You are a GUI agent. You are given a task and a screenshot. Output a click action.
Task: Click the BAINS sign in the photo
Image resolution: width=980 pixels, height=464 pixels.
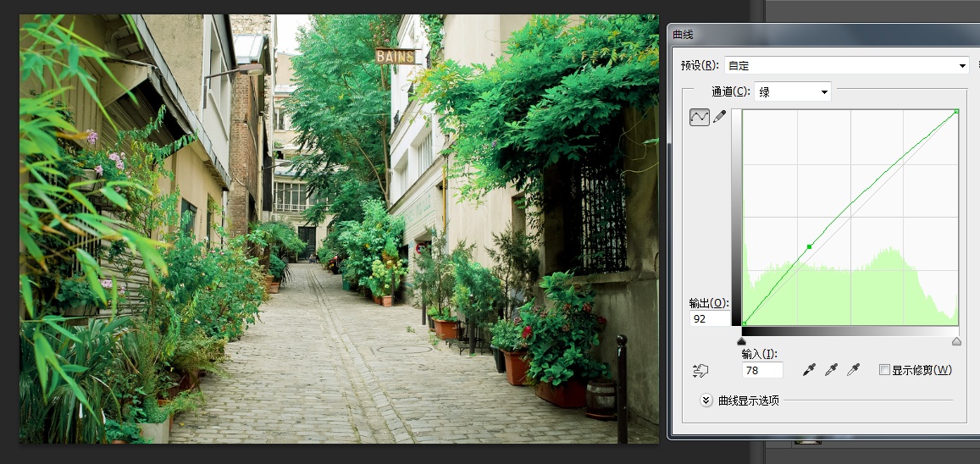point(396,57)
